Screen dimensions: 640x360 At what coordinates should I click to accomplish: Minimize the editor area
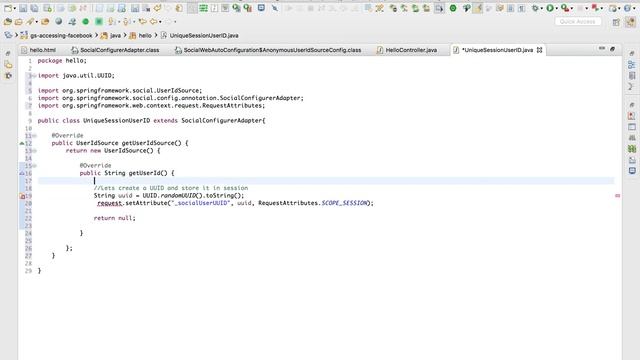[602, 49]
